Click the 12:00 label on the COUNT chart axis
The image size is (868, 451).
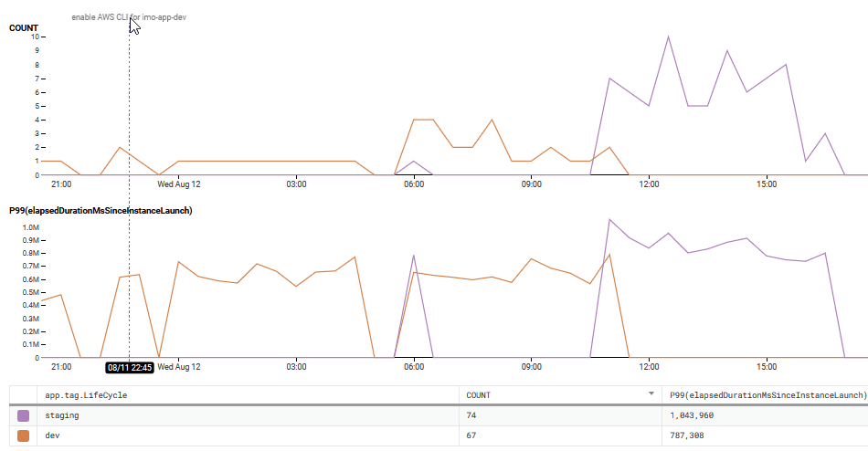tap(650, 184)
